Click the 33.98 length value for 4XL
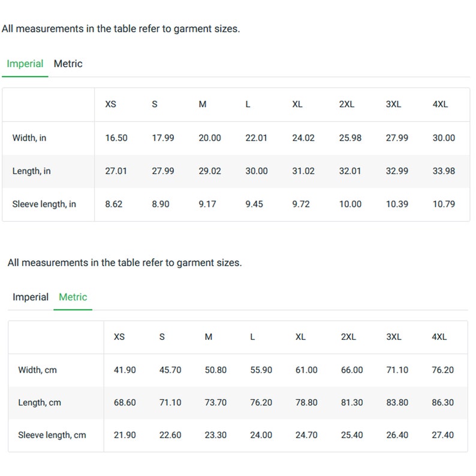 (444, 171)
